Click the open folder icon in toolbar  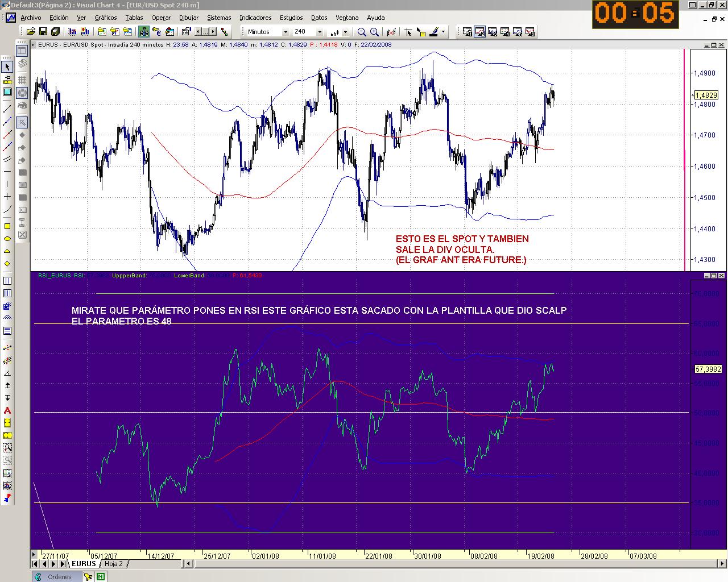point(31,32)
